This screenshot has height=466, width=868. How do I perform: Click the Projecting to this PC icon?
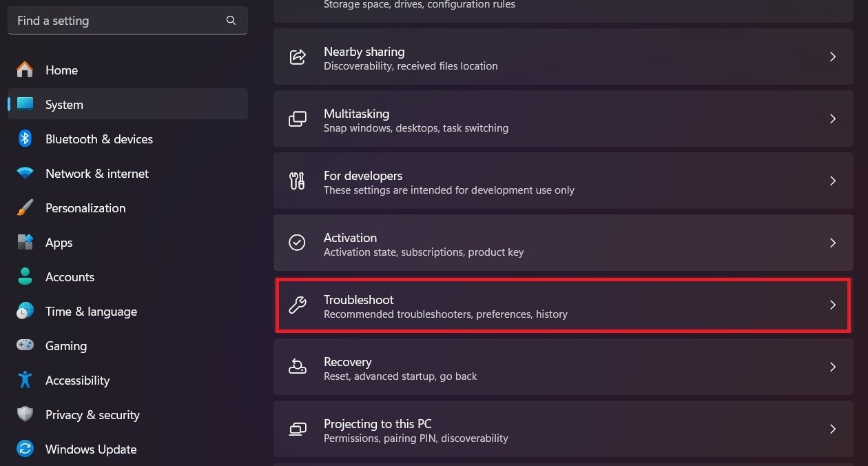298,429
